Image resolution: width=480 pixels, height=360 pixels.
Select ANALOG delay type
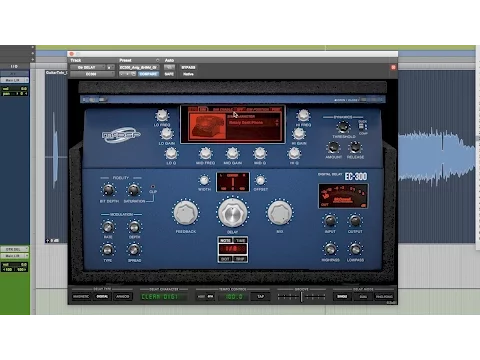pos(122,296)
